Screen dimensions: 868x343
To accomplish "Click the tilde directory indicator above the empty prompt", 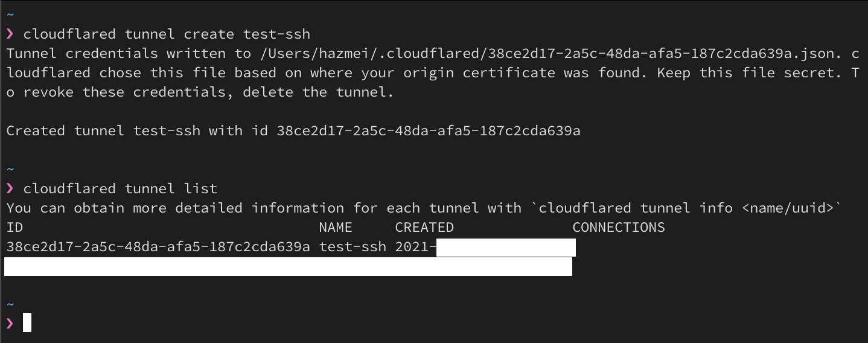I will [x=10, y=304].
